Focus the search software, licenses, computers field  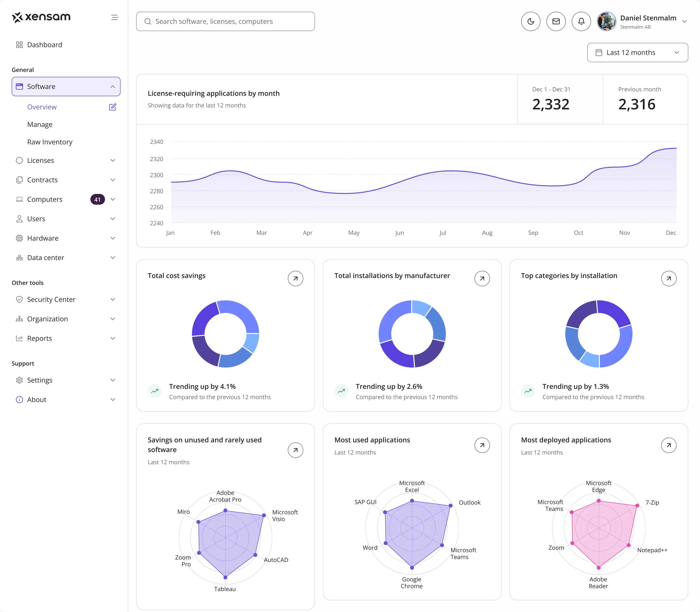pyautogui.click(x=225, y=22)
